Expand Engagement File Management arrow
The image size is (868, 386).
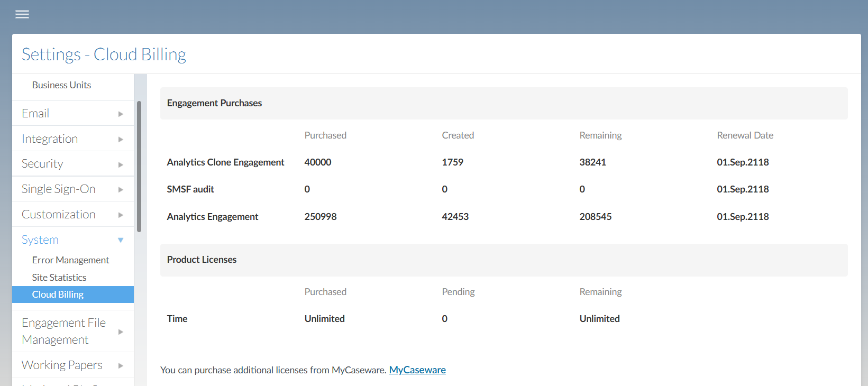click(121, 332)
